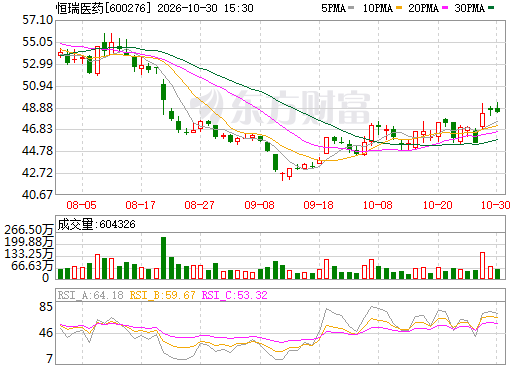Click the 55.05 price axis label
This screenshot has width=520, height=365.
tap(37, 42)
